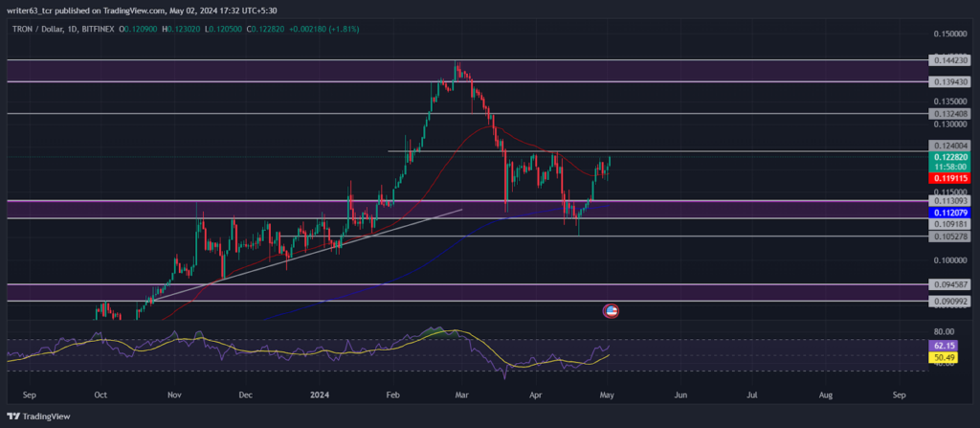Click the green current price tag 0.122820
The width and height of the screenshot is (980, 428).
948,157
